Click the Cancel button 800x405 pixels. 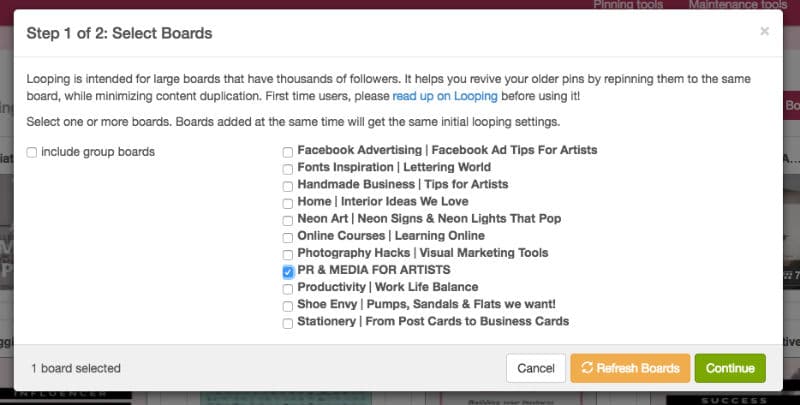(x=536, y=368)
